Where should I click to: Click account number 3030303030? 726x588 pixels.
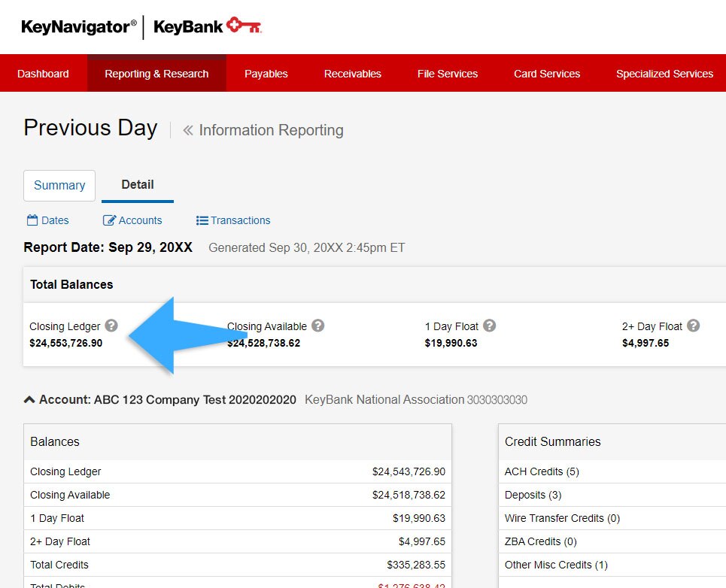coord(497,400)
